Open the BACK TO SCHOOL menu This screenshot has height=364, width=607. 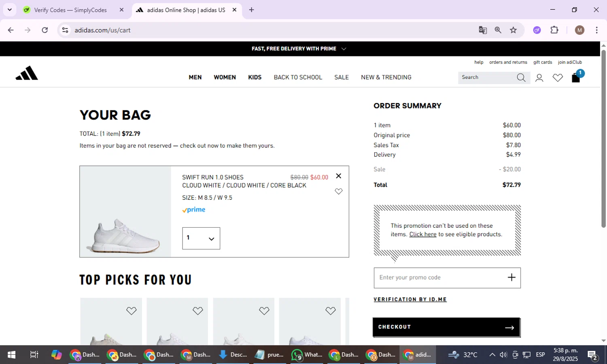(x=298, y=77)
